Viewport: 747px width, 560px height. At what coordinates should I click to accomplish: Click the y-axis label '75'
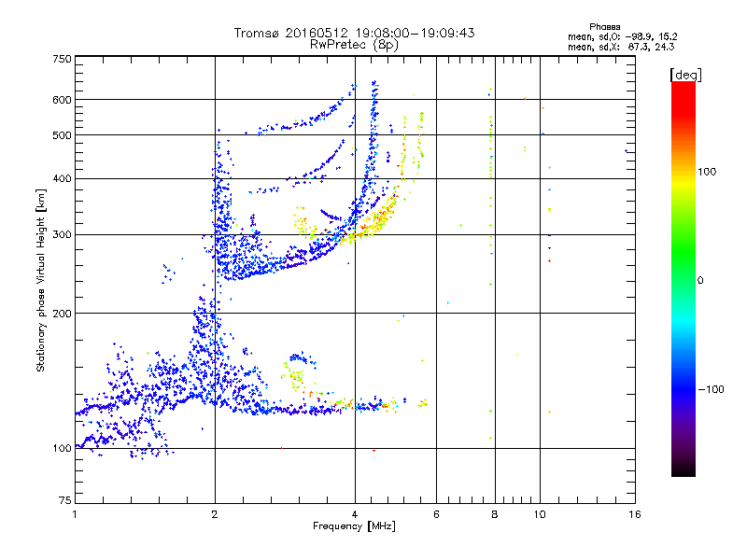tap(65, 500)
